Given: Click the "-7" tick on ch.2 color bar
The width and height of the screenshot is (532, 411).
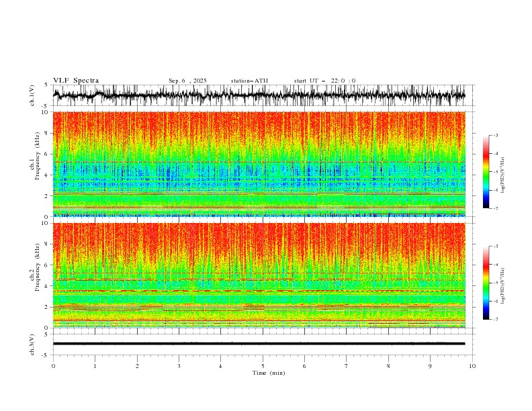Looking at the screenshot, I should tap(496, 319).
